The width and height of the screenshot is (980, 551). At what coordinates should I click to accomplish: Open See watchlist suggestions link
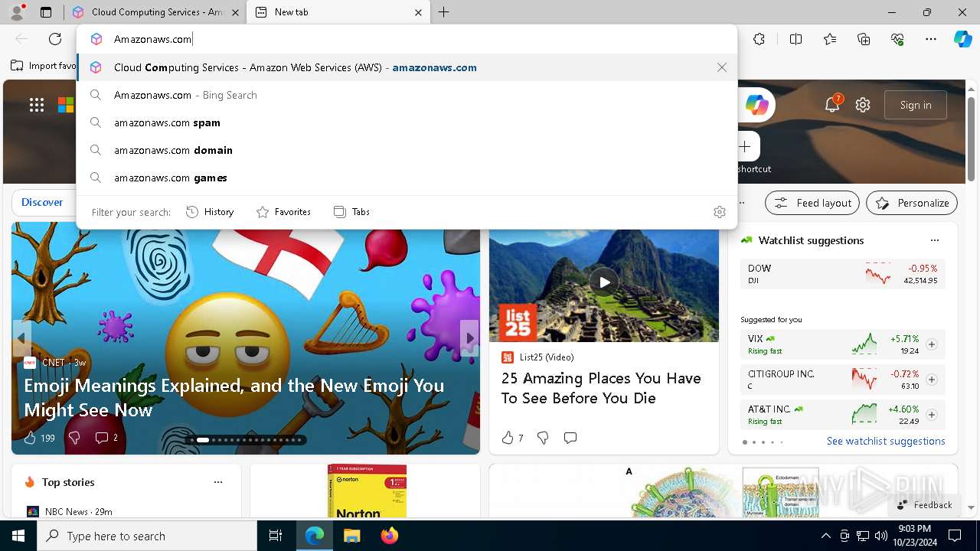coord(886,442)
